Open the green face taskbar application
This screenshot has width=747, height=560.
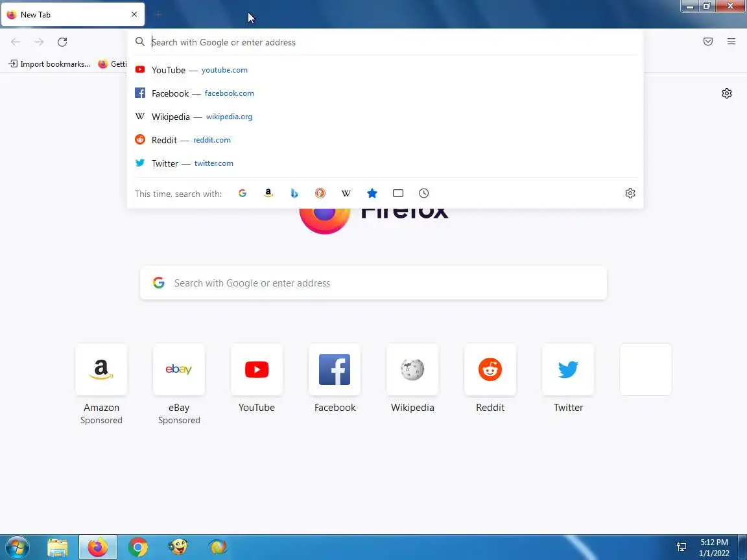[x=178, y=547]
